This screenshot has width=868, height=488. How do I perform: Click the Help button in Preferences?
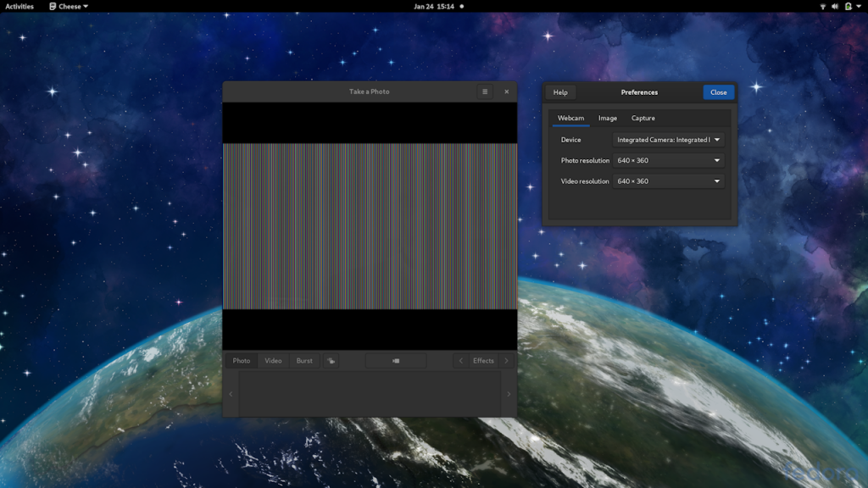coord(560,92)
